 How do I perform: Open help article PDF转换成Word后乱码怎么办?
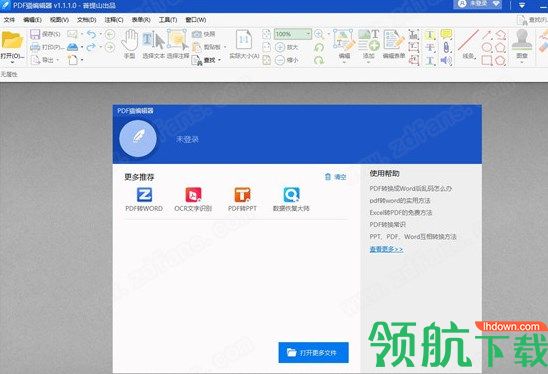(411, 188)
